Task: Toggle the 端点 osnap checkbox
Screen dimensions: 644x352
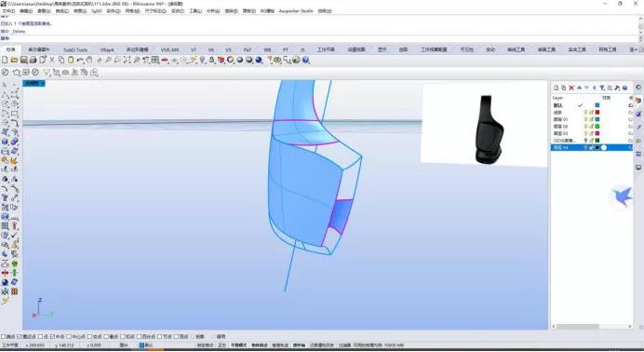Action: 4,337
